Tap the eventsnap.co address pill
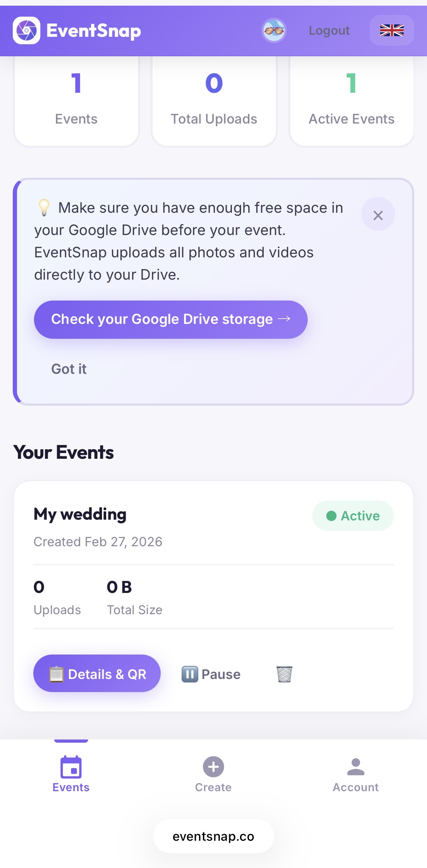 tap(213, 836)
